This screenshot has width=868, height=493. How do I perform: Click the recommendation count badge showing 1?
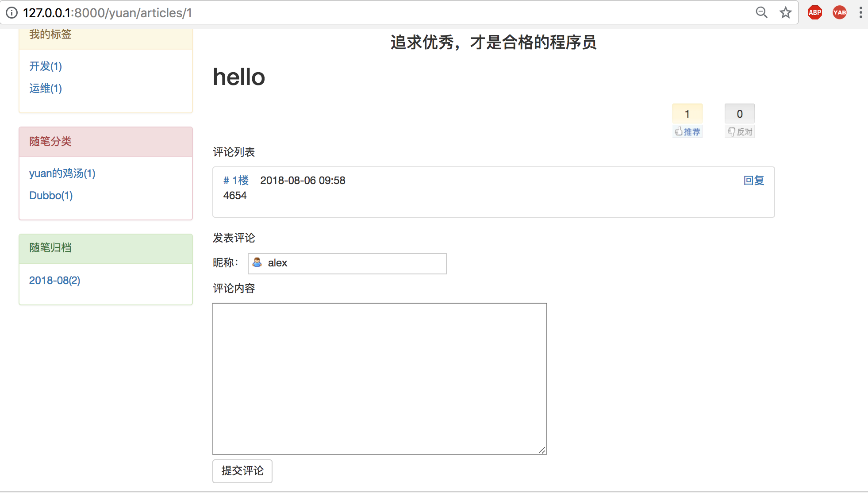tap(687, 114)
